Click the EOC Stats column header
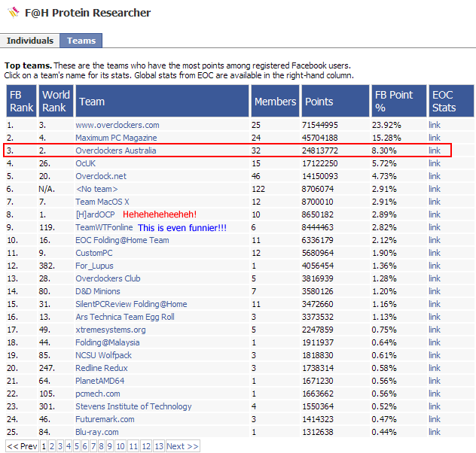This screenshot has height=453, width=476. tap(451, 101)
